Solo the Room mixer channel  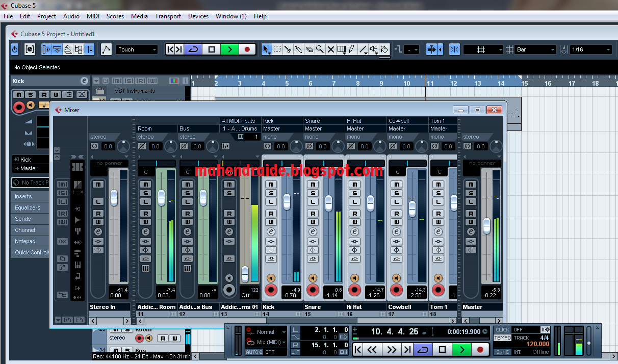click(145, 193)
